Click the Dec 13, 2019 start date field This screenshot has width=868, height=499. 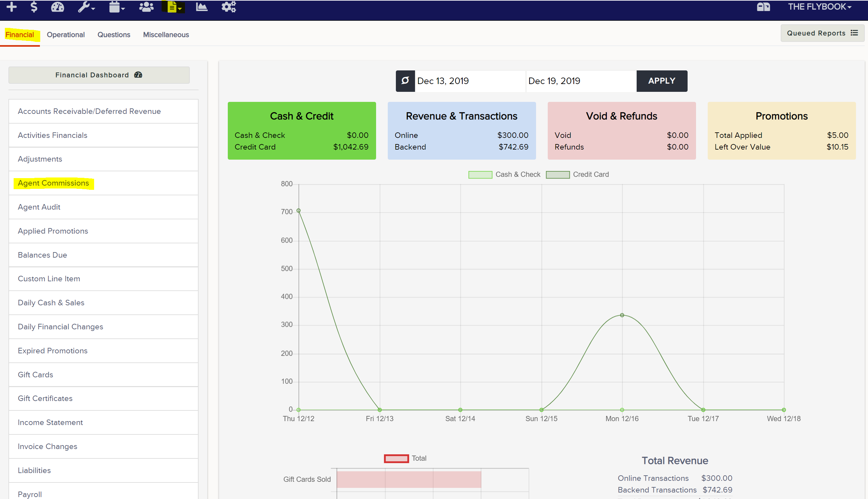tap(470, 81)
